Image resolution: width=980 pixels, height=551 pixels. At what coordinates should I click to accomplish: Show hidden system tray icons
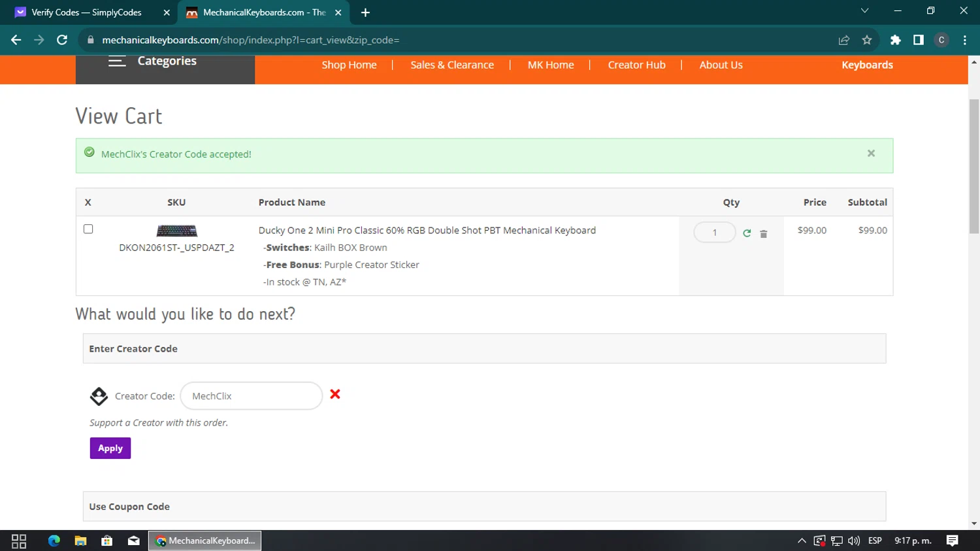pos(802,541)
